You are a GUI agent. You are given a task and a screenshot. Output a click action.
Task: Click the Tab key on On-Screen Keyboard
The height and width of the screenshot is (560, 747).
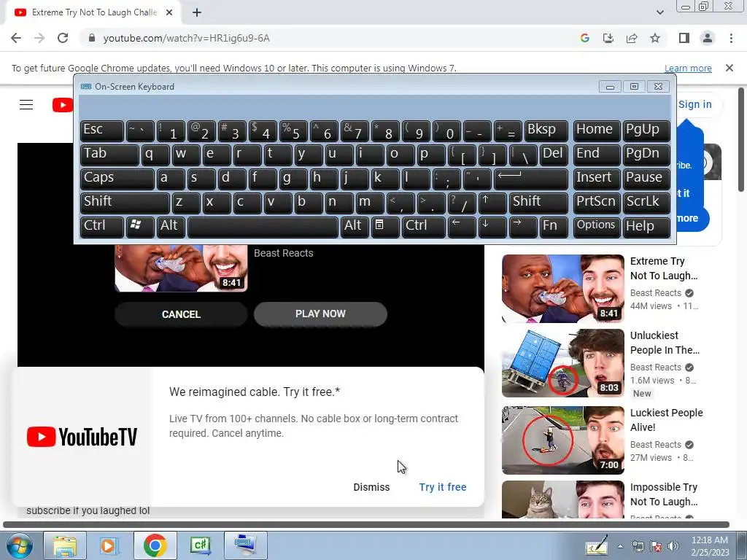[x=109, y=155]
